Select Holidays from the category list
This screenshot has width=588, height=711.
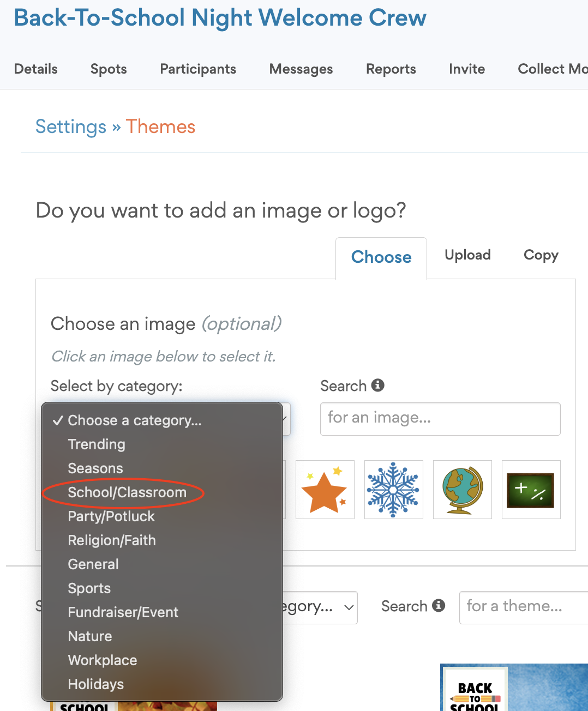coord(95,684)
